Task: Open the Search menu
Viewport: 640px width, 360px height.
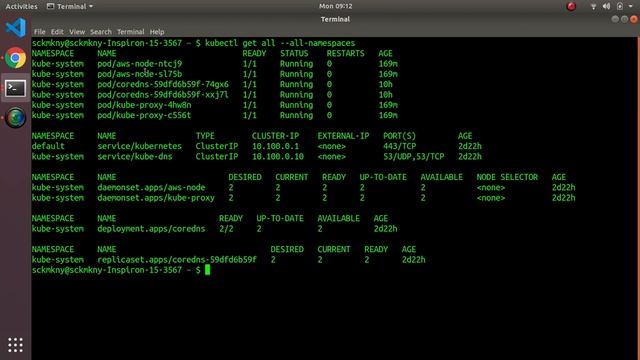Action: (x=101, y=32)
